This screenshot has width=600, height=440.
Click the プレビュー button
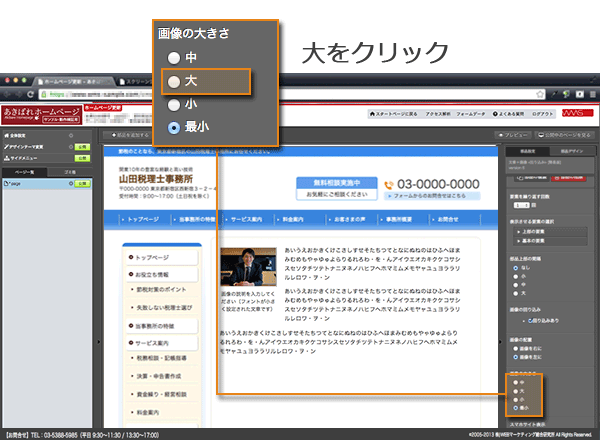[515, 133]
